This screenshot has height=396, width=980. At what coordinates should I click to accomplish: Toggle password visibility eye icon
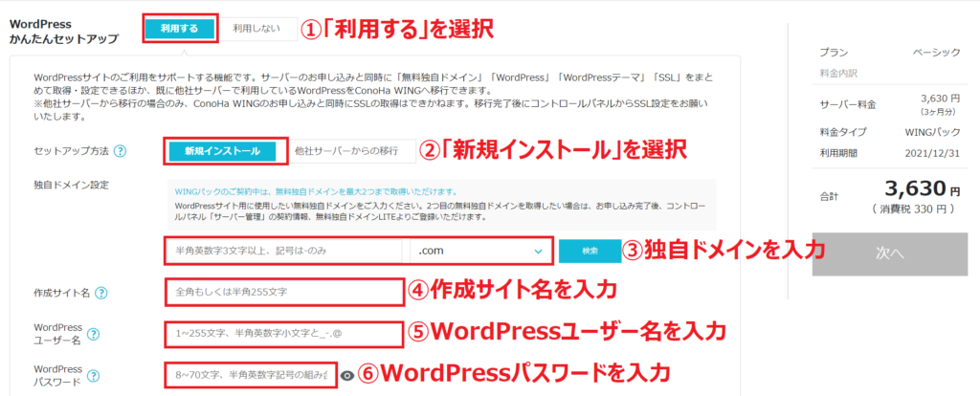(x=348, y=375)
